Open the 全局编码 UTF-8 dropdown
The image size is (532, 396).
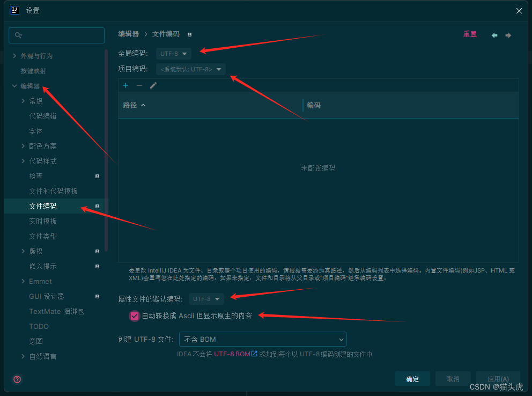point(173,54)
